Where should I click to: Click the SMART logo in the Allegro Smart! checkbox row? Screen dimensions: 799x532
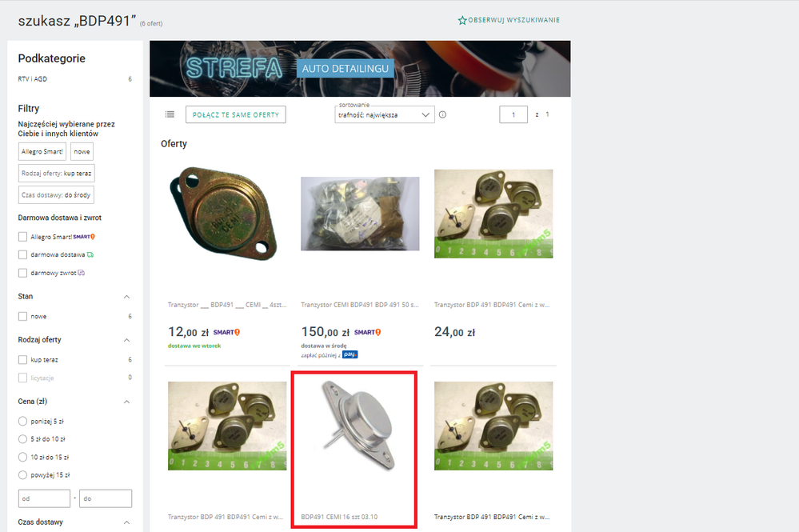point(84,237)
